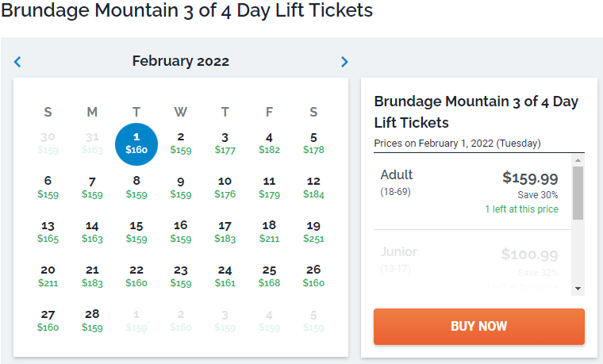
Task: Select Saturday February 5 at $178
Action: click(x=313, y=143)
